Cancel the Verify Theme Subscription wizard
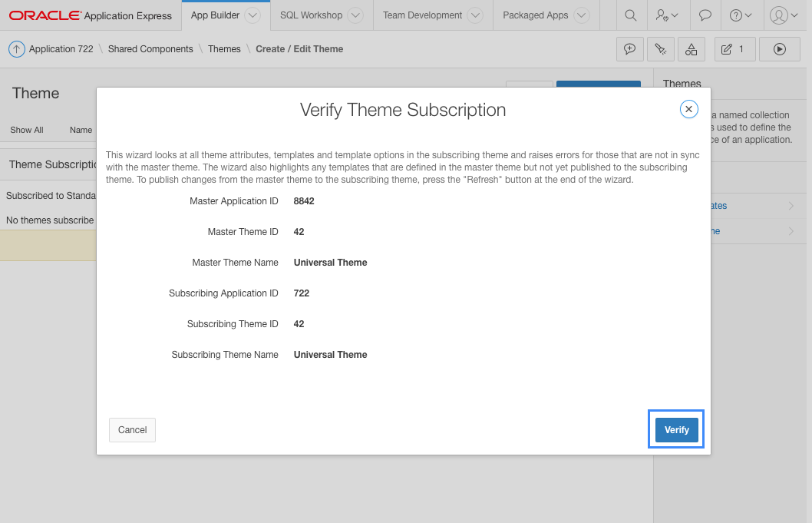Image resolution: width=812 pixels, height=523 pixels. click(x=132, y=430)
